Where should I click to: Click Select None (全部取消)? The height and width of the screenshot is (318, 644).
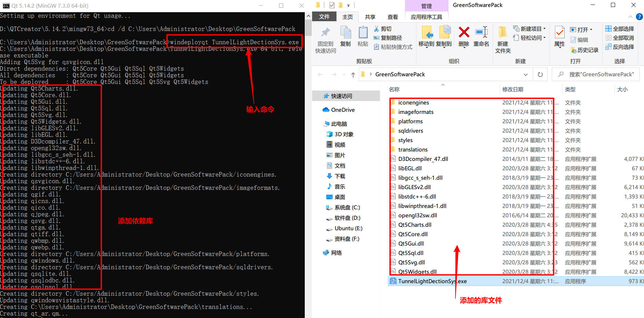(x=620, y=38)
